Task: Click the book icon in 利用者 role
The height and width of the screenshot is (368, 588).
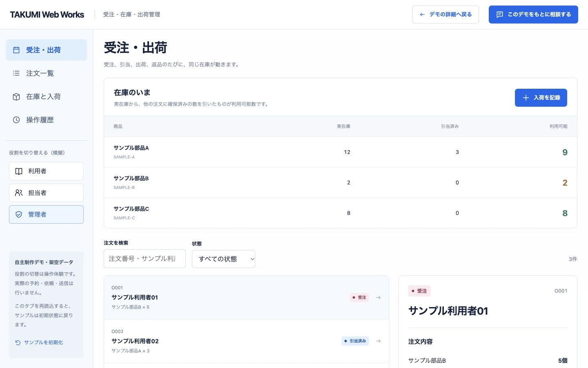Action: coord(19,171)
